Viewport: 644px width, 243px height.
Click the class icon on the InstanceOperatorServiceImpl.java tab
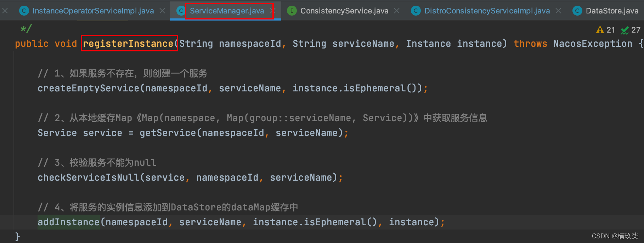(x=24, y=11)
